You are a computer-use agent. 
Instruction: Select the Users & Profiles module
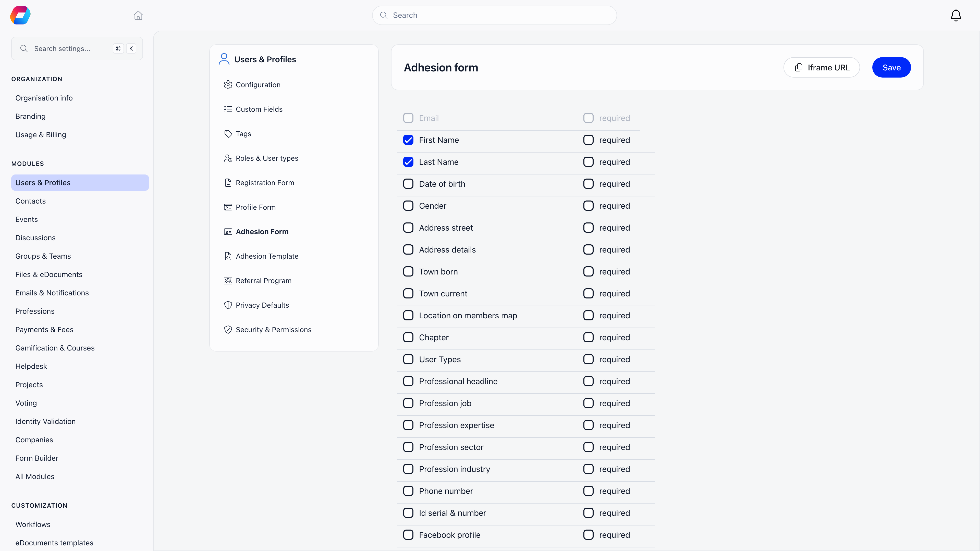[80, 183]
